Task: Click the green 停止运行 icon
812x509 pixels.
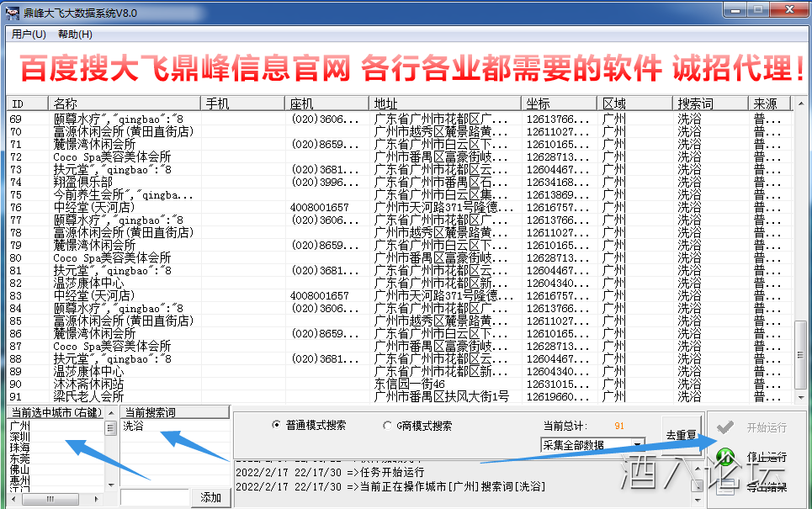Action: click(x=725, y=457)
